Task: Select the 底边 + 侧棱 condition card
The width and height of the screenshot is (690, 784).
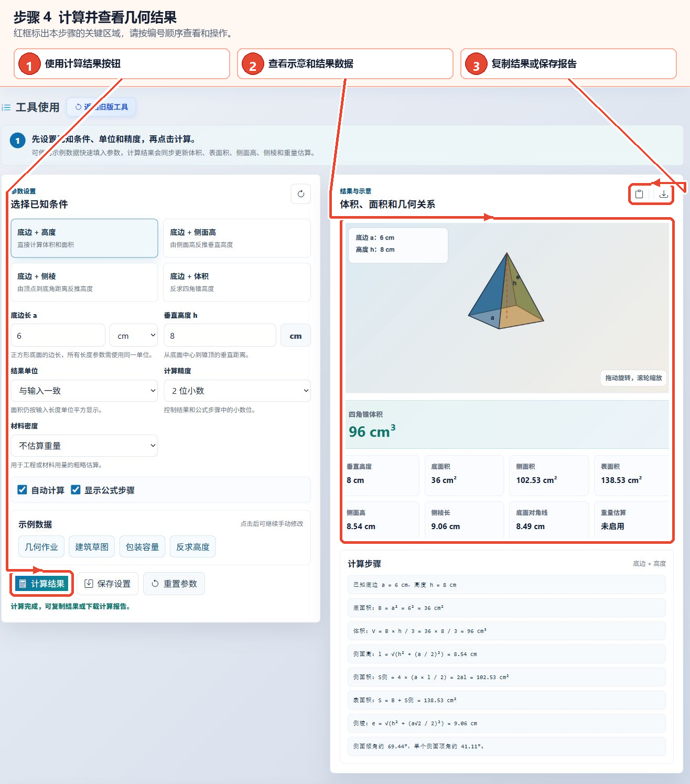Action: (84, 282)
